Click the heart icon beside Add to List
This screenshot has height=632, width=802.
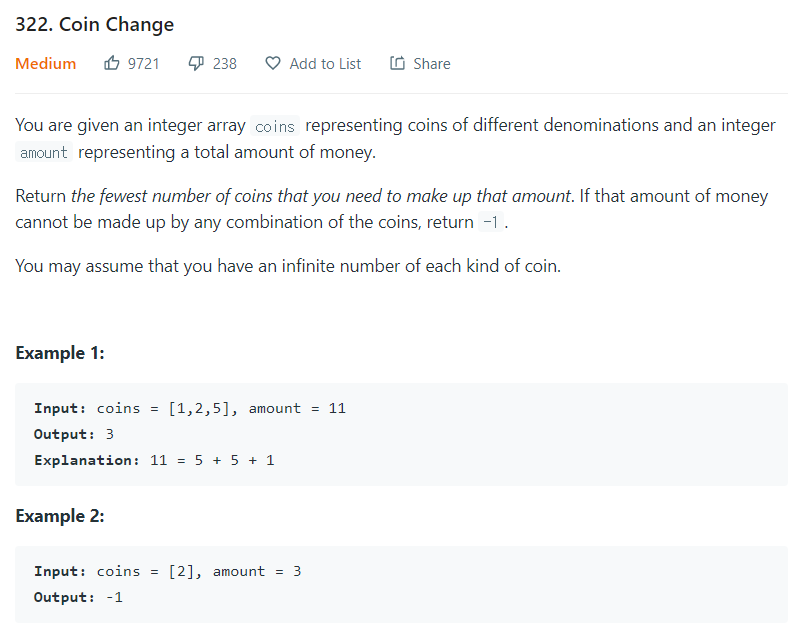tap(273, 63)
